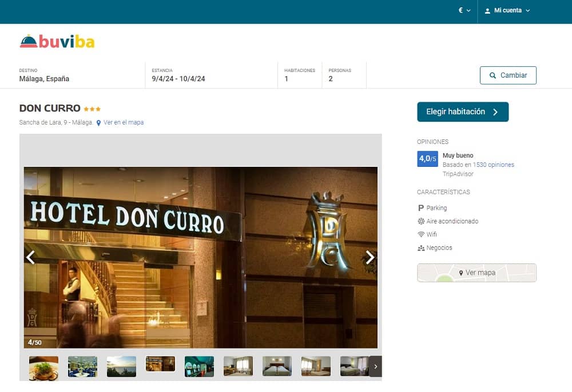Click the Cambiar search button
Screen dimensions: 572x392
[508, 75]
